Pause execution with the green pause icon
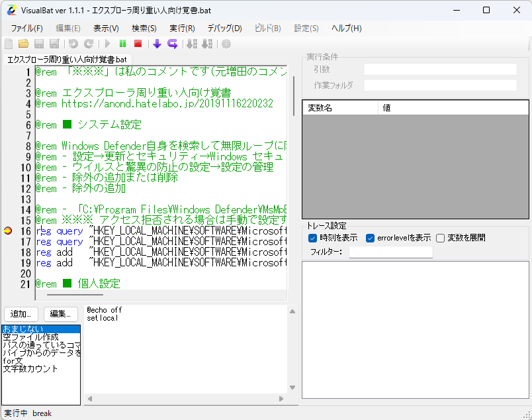Viewport: 532px width, 420px height. 123,44
